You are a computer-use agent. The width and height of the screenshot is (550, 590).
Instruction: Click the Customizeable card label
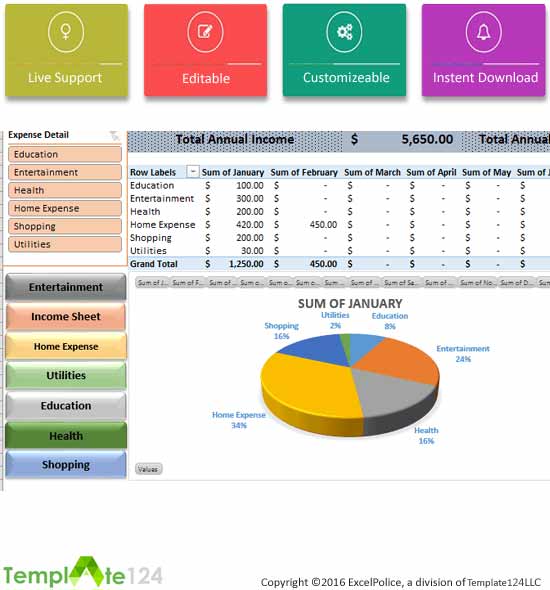coord(346,78)
